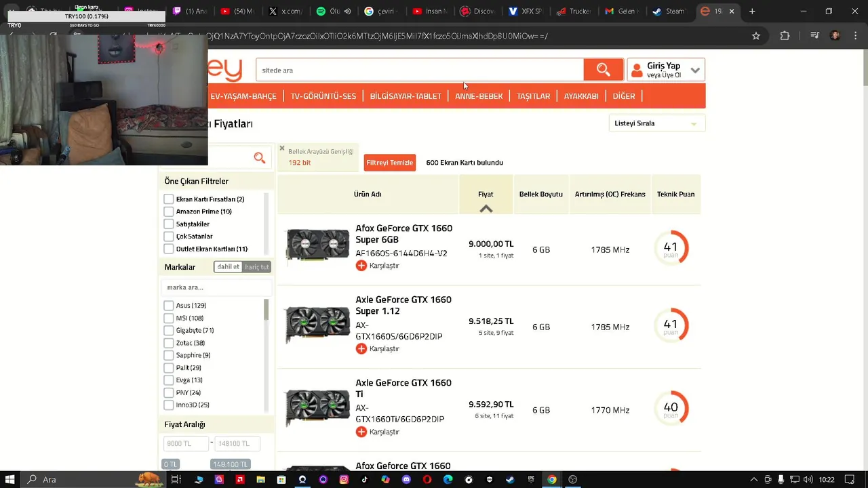
Task: Show hidden system tray icons chevron
Action: pos(753,479)
